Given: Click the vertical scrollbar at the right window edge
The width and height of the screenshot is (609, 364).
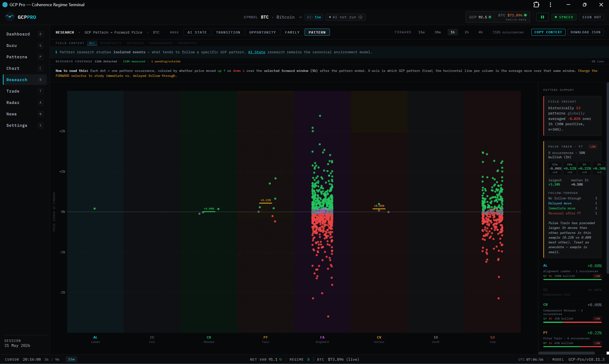Looking at the screenshot, I should click(608, 178).
